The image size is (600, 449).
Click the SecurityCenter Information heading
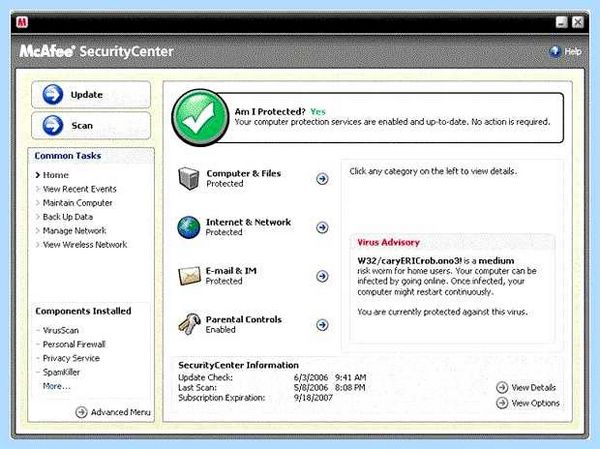[238, 365]
